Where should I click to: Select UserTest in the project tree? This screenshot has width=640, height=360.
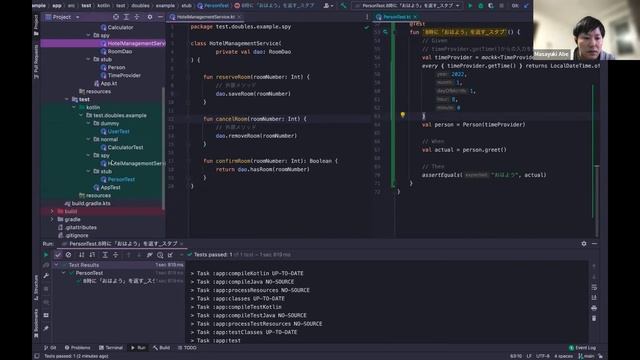(x=115, y=131)
